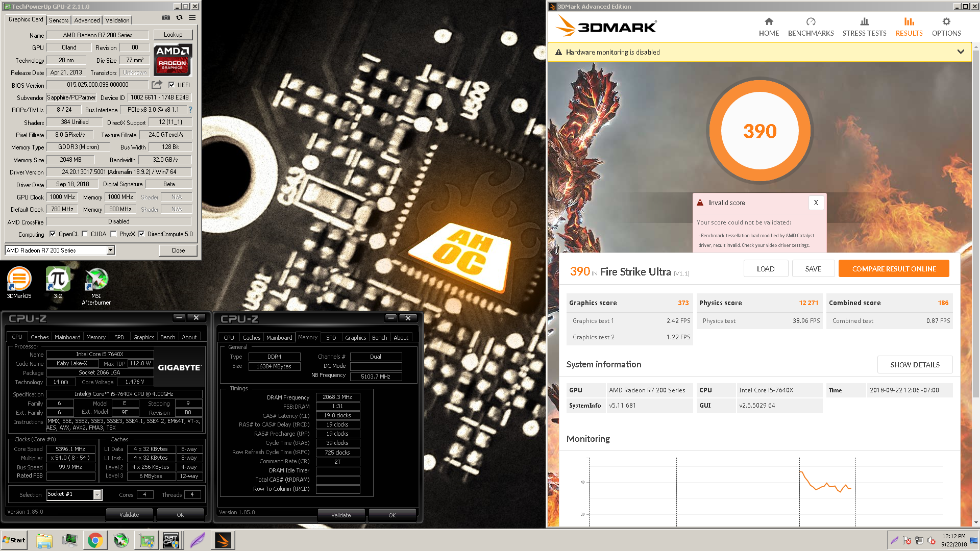Click the Action Center flag tray icon
980x551 pixels.
click(906, 540)
